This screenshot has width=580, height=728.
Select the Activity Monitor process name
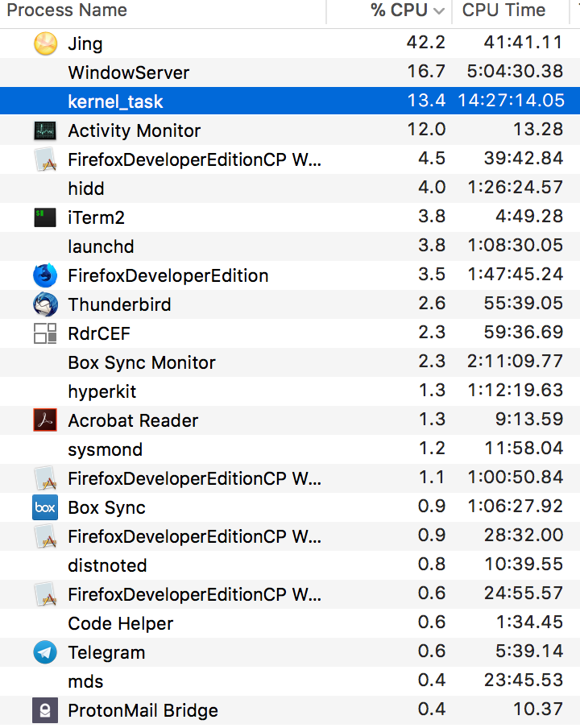click(x=135, y=131)
